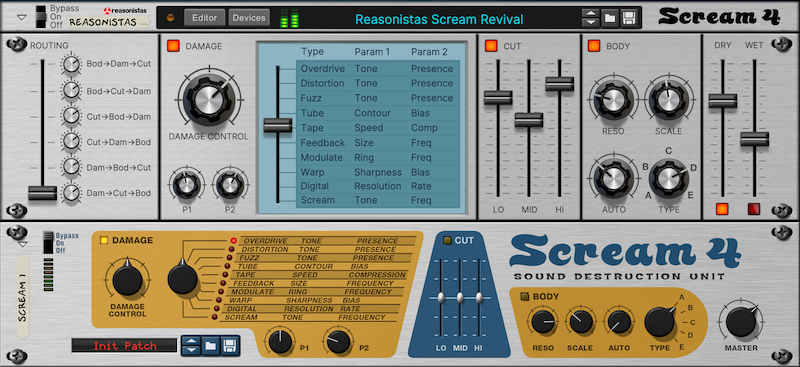Click the large DAMAGE CONTROL knob in editor
Viewport: 800px width, 367px height.
pos(209,99)
